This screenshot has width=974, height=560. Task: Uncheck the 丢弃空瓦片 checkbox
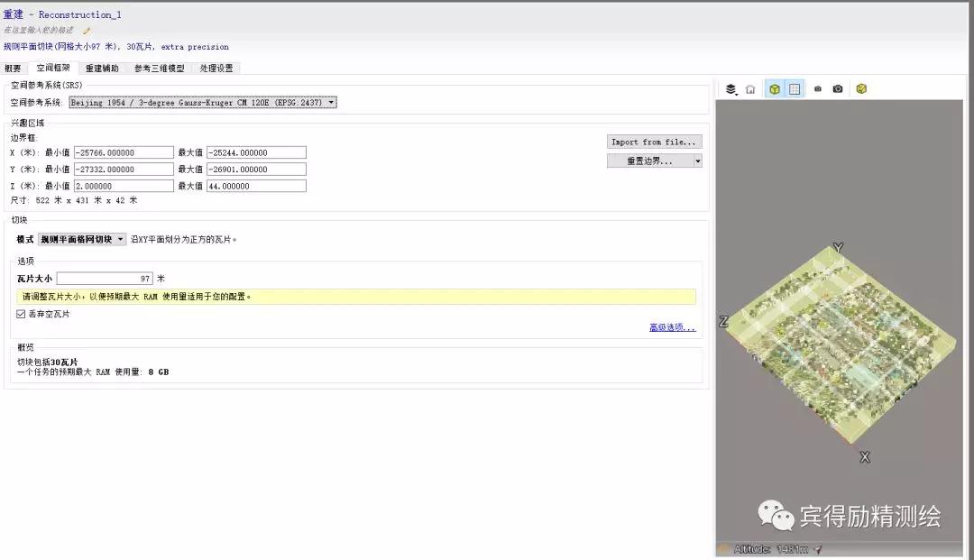pos(21,314)
